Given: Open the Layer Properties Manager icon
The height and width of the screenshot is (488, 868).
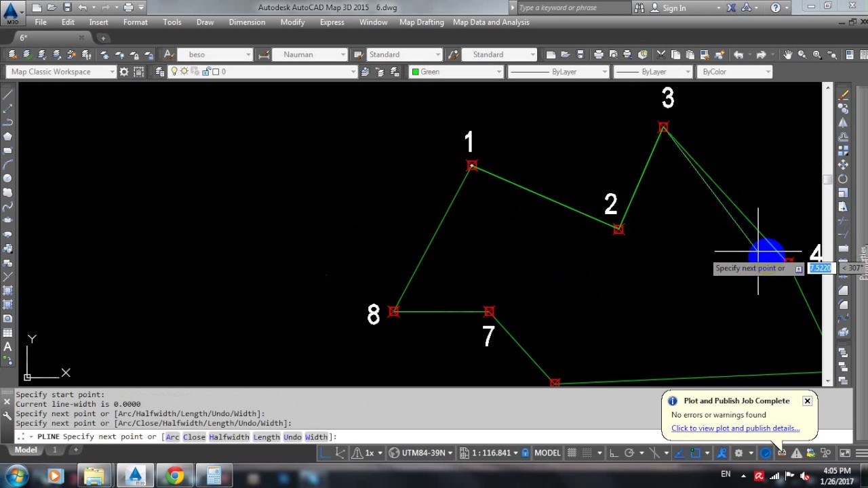Looking at the screenshot, I should [x=160, y=71].
